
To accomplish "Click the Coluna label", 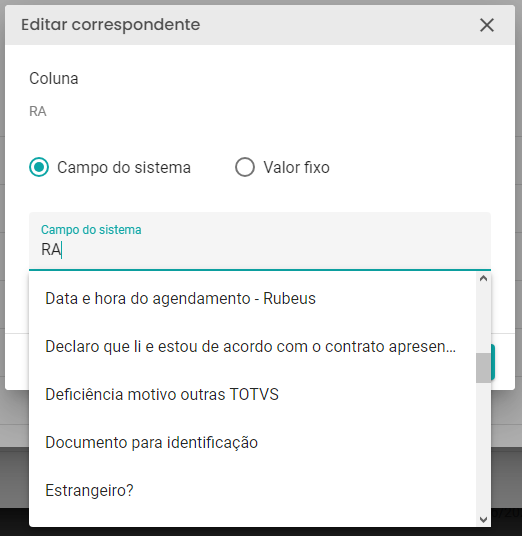I will (54, 79).
